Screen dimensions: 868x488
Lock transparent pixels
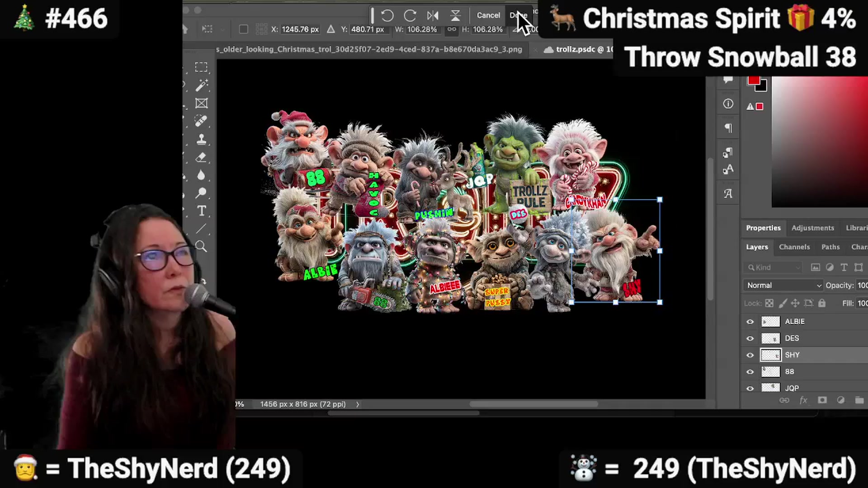[x=769, y=303]
